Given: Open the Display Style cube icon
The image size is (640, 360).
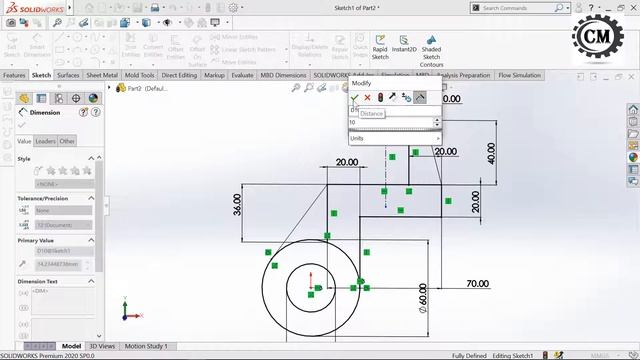Looking at the screenshot, I should [146, 23].
